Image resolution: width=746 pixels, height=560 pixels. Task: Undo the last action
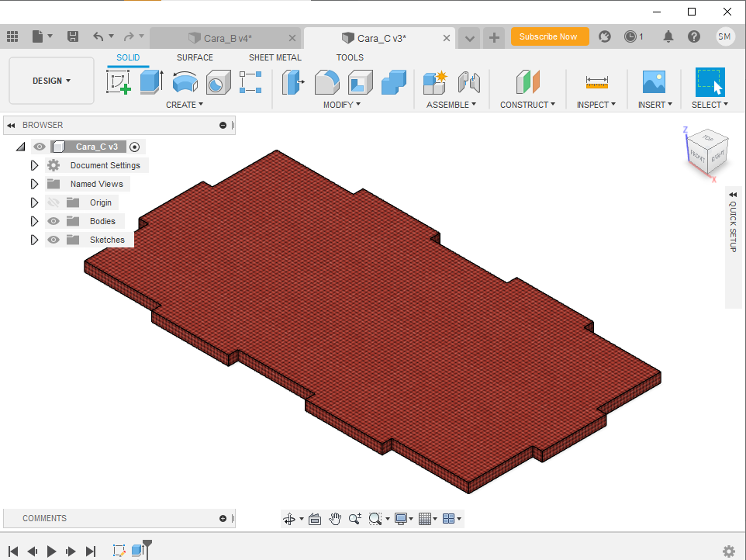(98, 36)
